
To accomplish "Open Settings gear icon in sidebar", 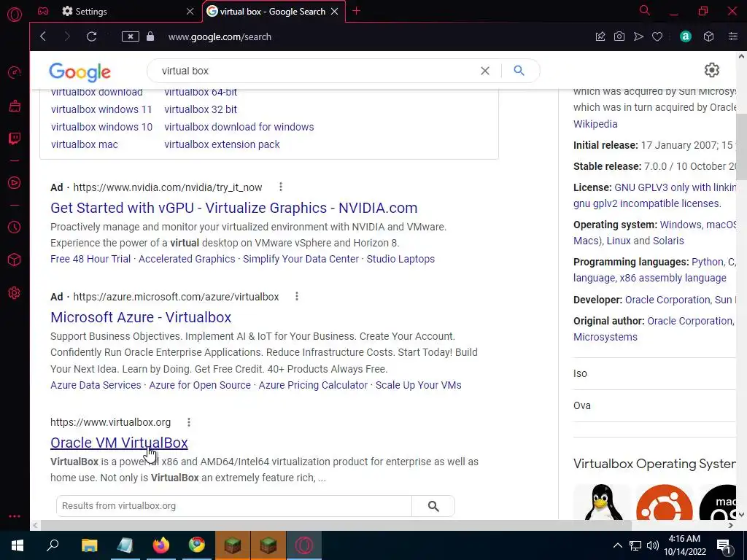I will 15,293.
